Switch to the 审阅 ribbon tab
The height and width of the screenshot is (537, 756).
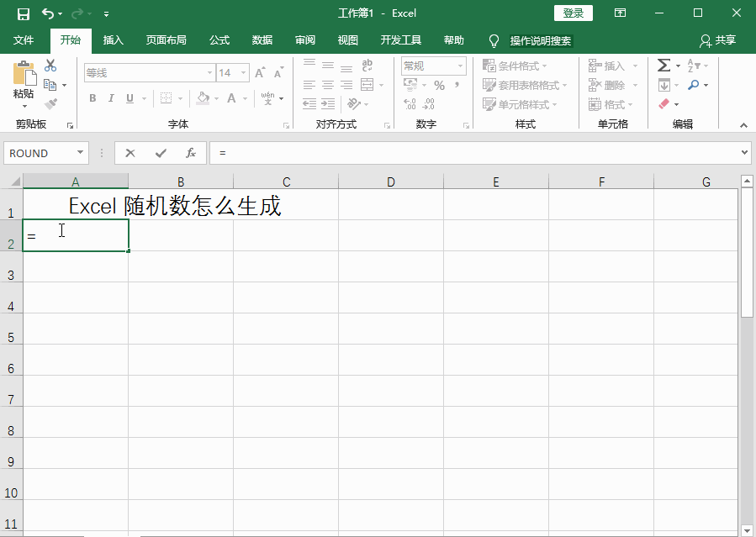[x=305, y=40]
